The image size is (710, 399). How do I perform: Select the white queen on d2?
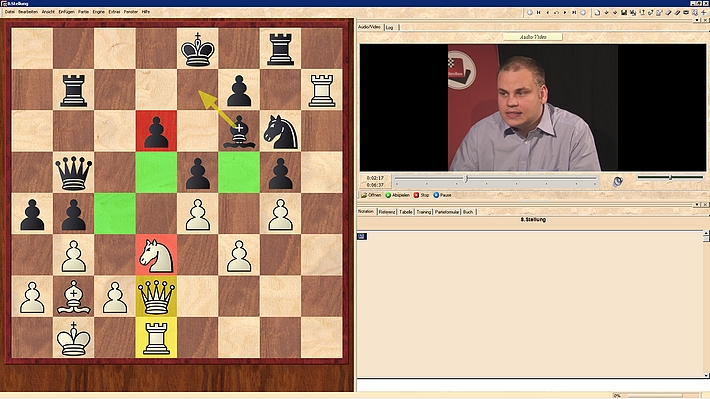[x=156, y=297]
